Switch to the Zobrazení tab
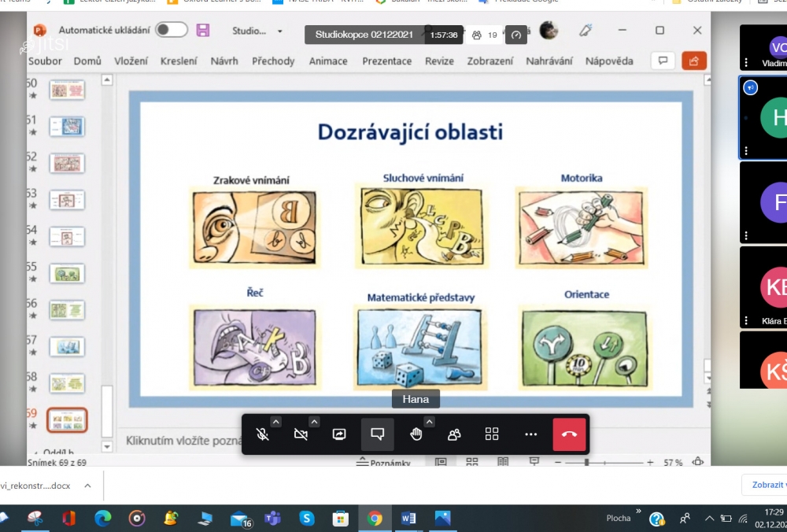The image size is (787, 532). tap(490, 61)
